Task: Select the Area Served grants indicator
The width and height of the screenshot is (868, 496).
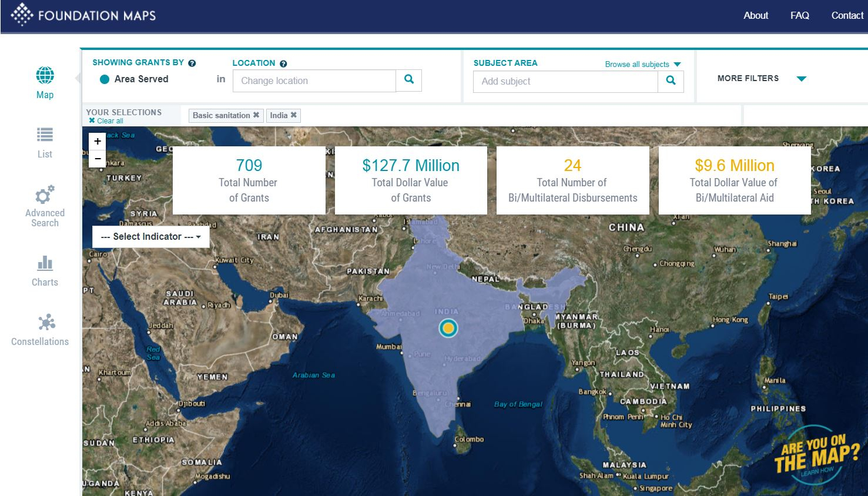Action: point(105,79)
